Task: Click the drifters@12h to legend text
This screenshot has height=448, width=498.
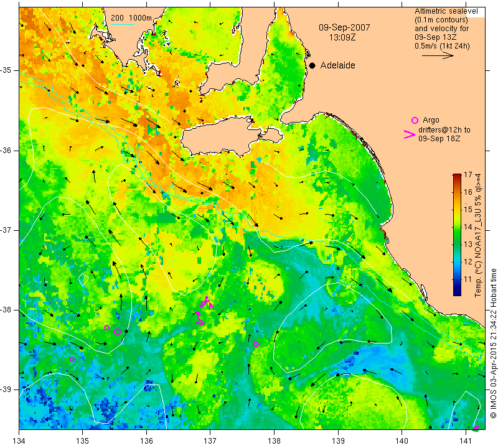Action: [444, 130]
